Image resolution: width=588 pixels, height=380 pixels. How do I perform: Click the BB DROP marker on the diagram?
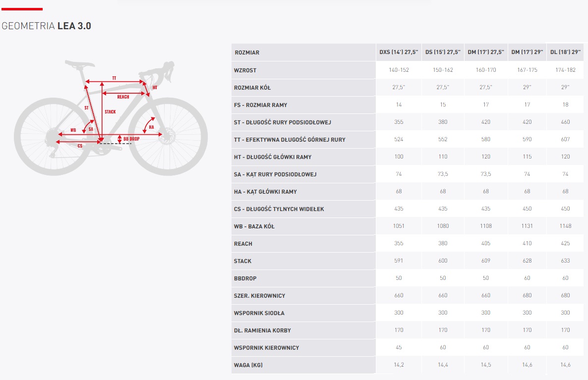coord(131,139)
